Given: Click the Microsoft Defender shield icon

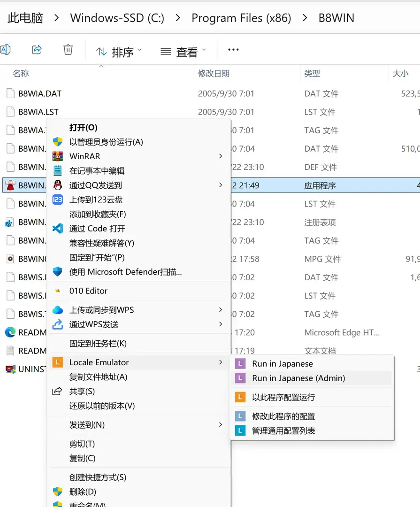Looking at the screenshot, I should point(58,272).
